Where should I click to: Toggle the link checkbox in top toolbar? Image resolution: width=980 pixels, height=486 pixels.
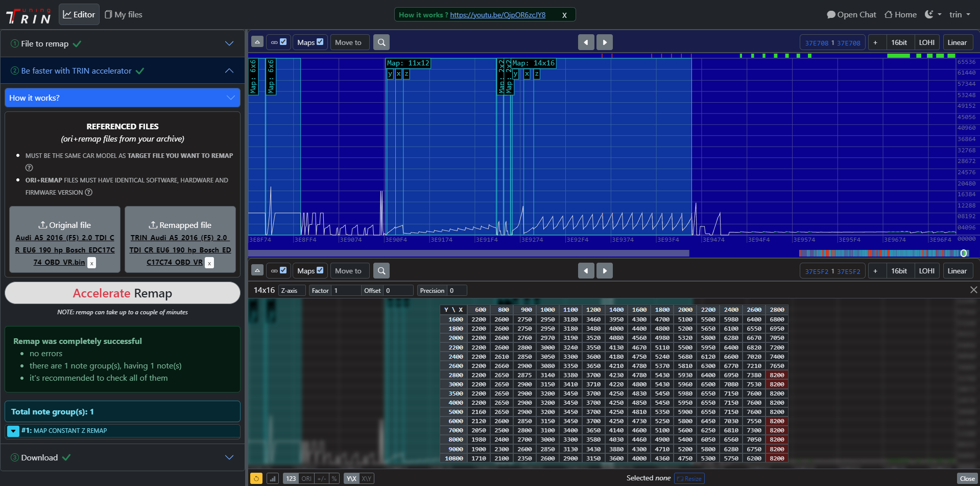tap(283, 42)
